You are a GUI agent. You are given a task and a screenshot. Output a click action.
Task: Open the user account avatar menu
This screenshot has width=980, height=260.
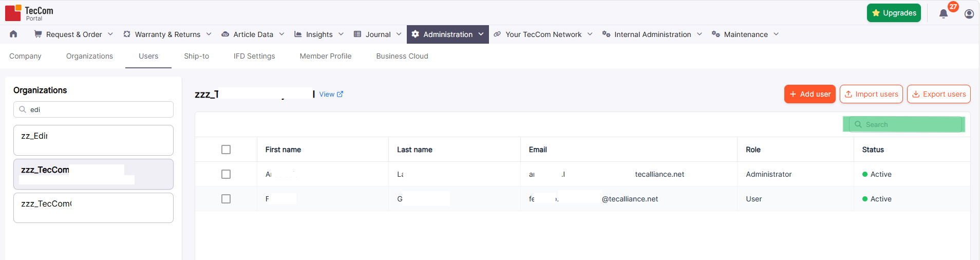coord(969,14)
